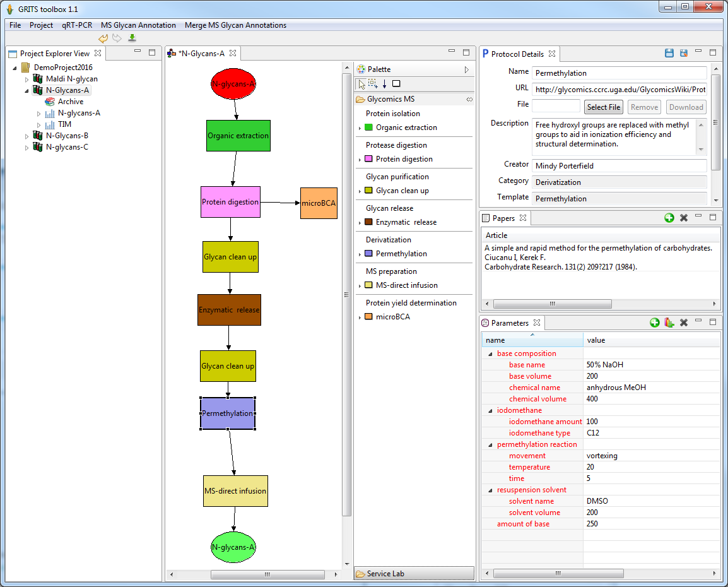This screenshot has height=587, width=728.
Task: Collapse the permethylation reaction parameter group
Action: tap(490, 445)
